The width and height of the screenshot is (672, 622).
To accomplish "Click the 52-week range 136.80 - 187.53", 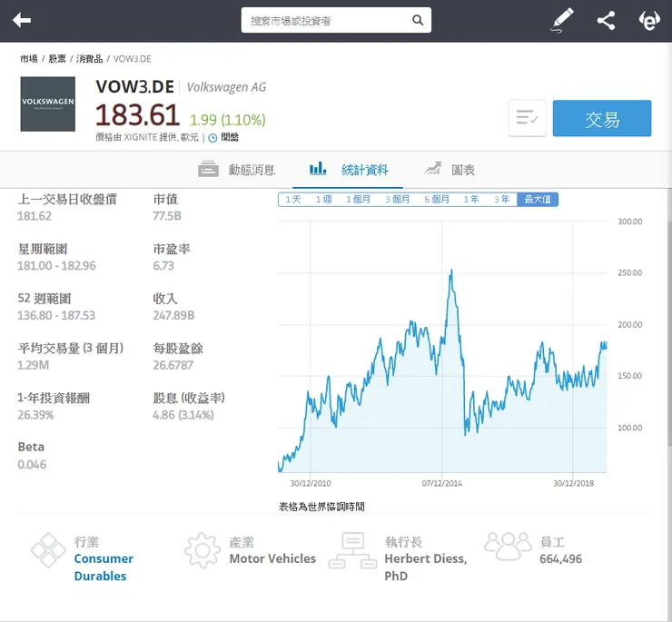I will click(56, 315).
